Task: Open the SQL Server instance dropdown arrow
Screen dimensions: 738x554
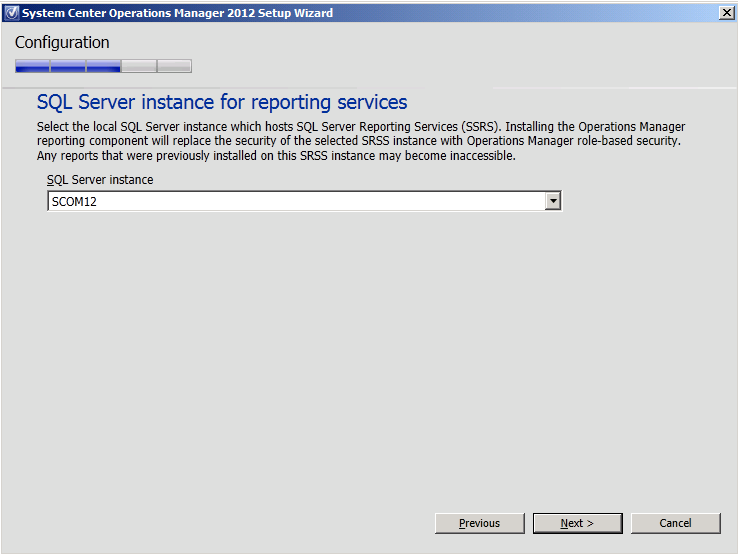Action: [553, 201]
